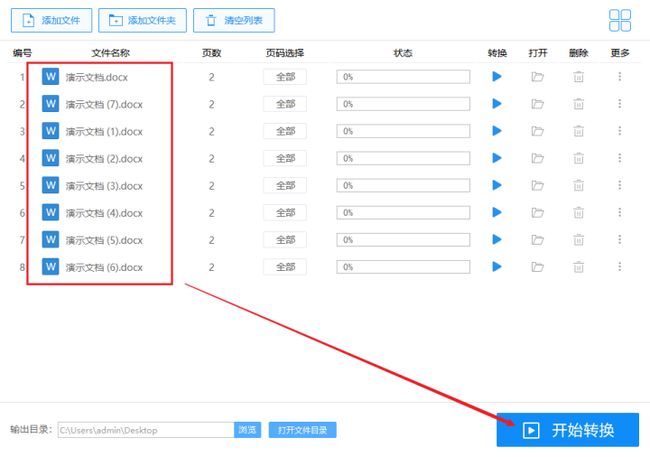Image resolution: width=650 pixels, height=457 pixels.
Task: Open more options for 演示文档 (6).docx
Action: [620, 267]
